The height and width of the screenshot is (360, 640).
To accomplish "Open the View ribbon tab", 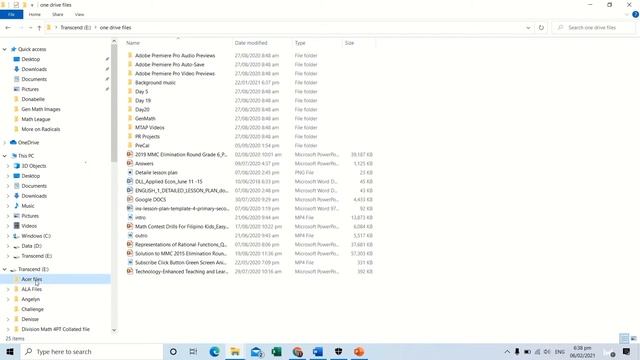I will pyautogui.click(x=79, y=14).
